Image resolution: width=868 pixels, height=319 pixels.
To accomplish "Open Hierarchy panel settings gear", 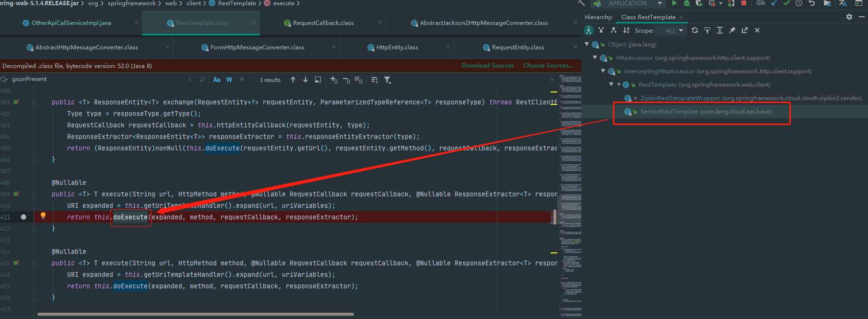I will [849, 17].
